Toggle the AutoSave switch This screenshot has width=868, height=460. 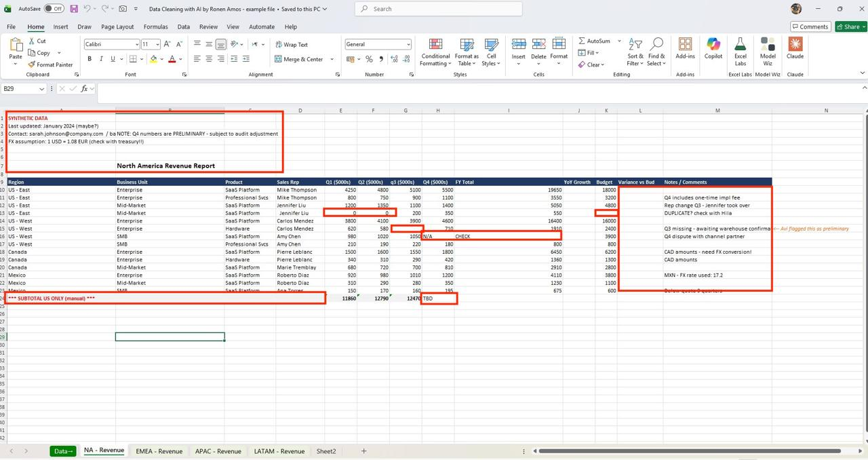pyautogui.click(x=54, y=9)
